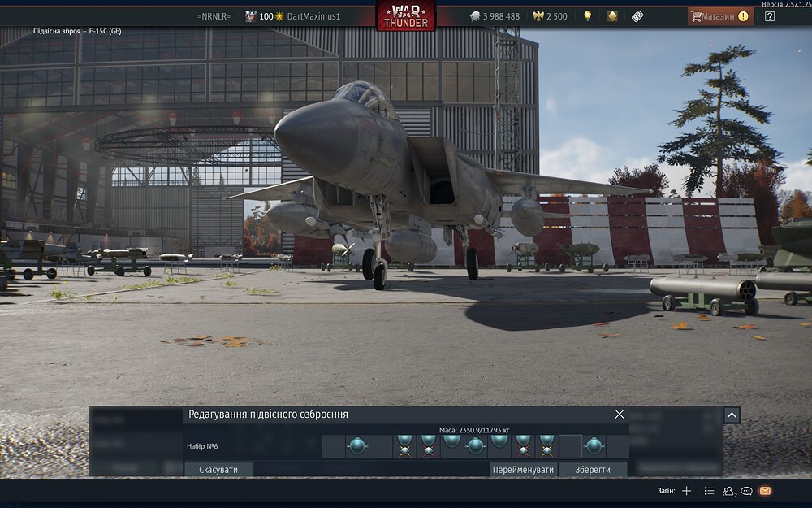
Task: Close the weapon editing dialog
Action: point(620,415)
